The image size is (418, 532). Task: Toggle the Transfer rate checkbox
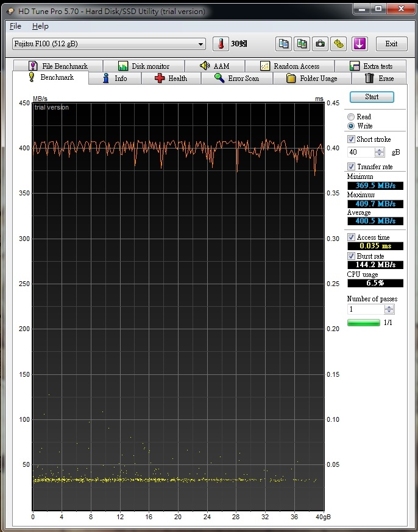(351, 166)
